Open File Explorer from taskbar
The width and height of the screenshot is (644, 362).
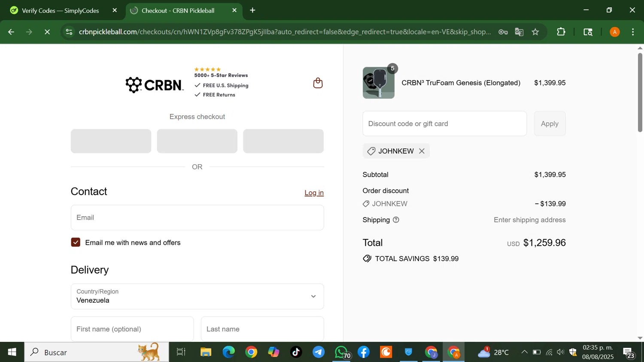pos(206,352)
